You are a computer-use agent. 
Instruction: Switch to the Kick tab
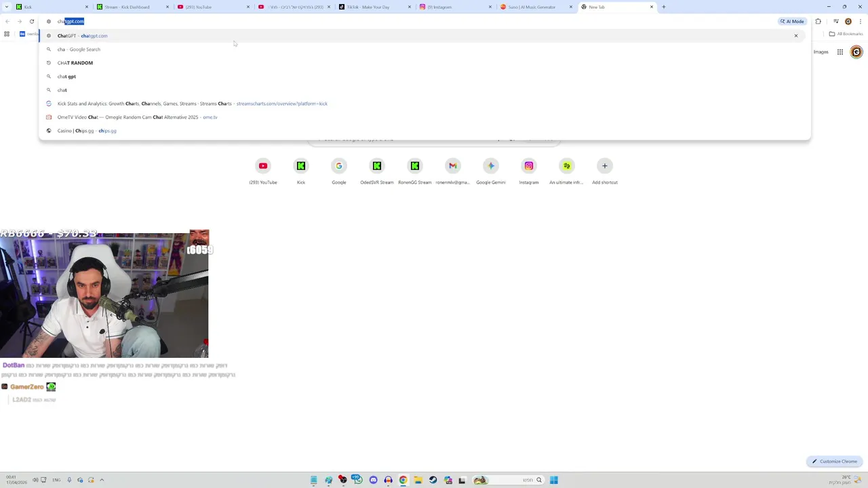click(52, 7)
